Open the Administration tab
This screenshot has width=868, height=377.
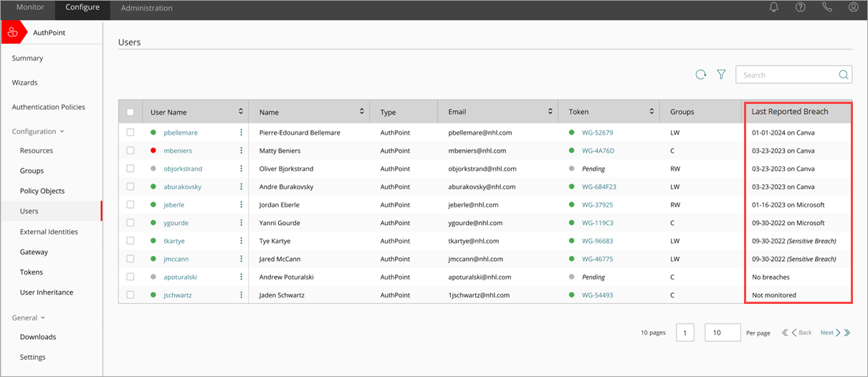click(x=146, y=9)
